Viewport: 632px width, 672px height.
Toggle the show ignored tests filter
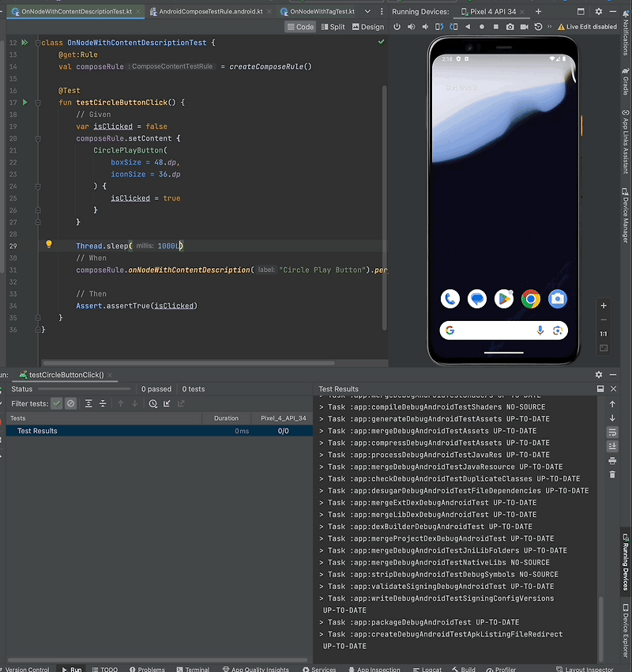point(70,403)
